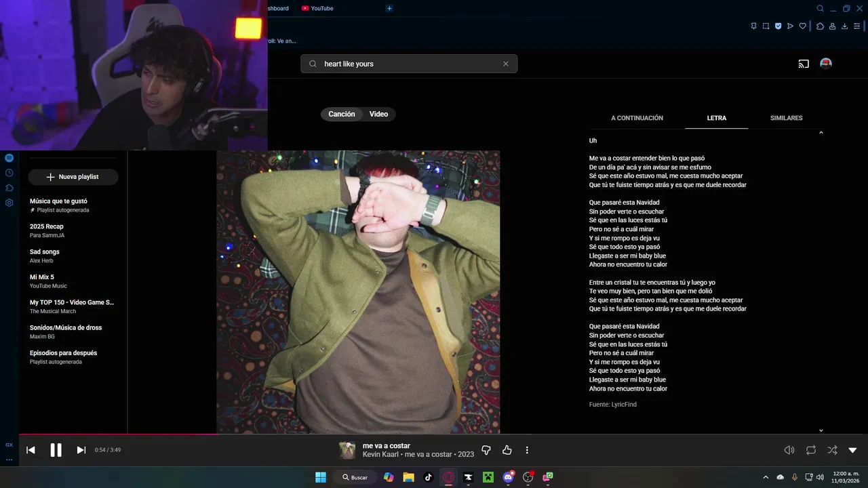Click the player volume speaker icon
This screenshot has height=488, width=868.
789,450
